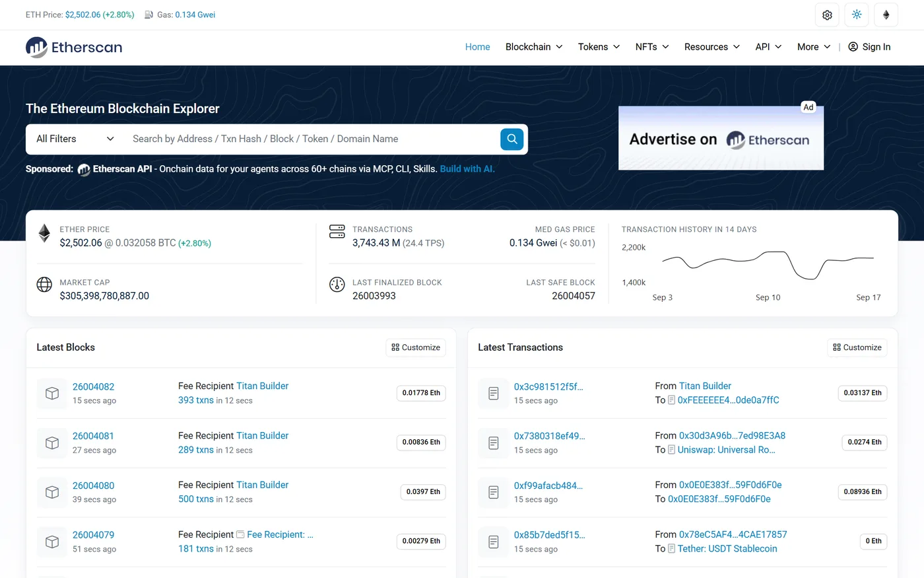Open transaction 0x85b7ded5f15
Screen dimensions: 924x578
click(550, 535)
